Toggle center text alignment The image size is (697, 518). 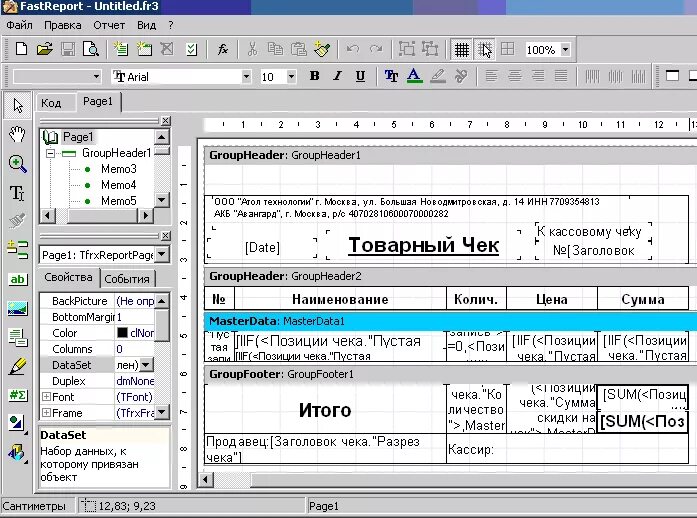point(515,76)
